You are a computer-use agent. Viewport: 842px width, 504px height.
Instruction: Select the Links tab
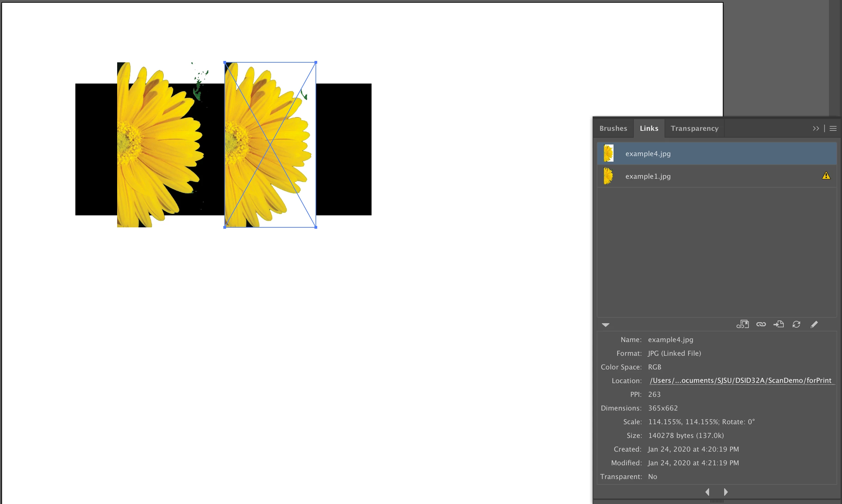point(649,128)
